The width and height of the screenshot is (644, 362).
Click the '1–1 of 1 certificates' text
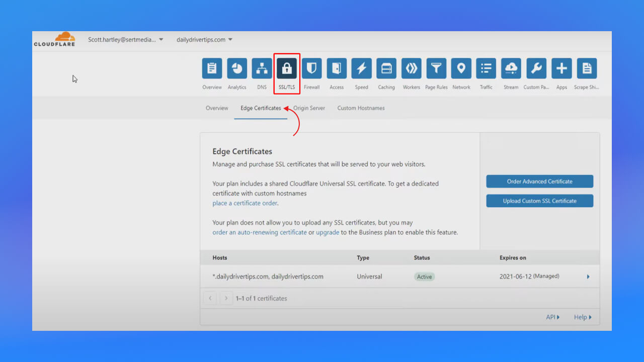pyautogui.click(x=262, y=298)
